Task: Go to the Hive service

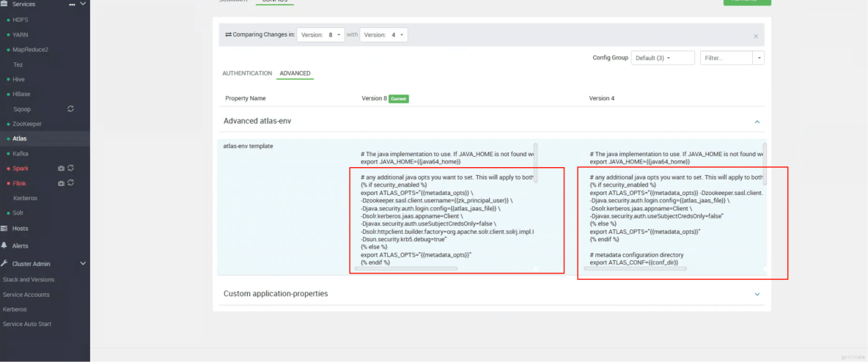Action: (19, 79)
